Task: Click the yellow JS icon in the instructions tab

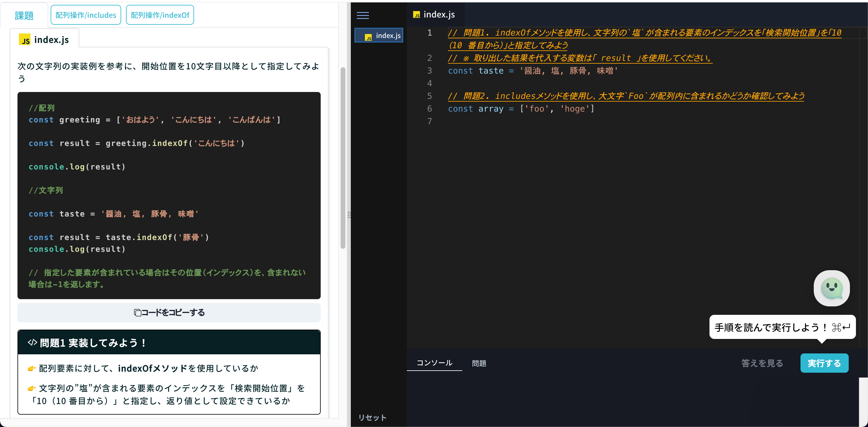Action: [25, 40]
